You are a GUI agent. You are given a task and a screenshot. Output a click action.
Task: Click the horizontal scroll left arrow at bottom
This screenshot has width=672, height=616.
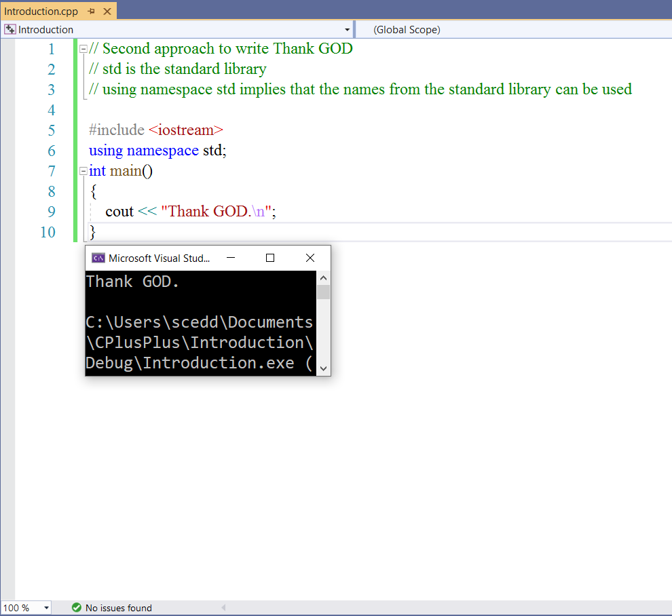[x=223, y=607]
